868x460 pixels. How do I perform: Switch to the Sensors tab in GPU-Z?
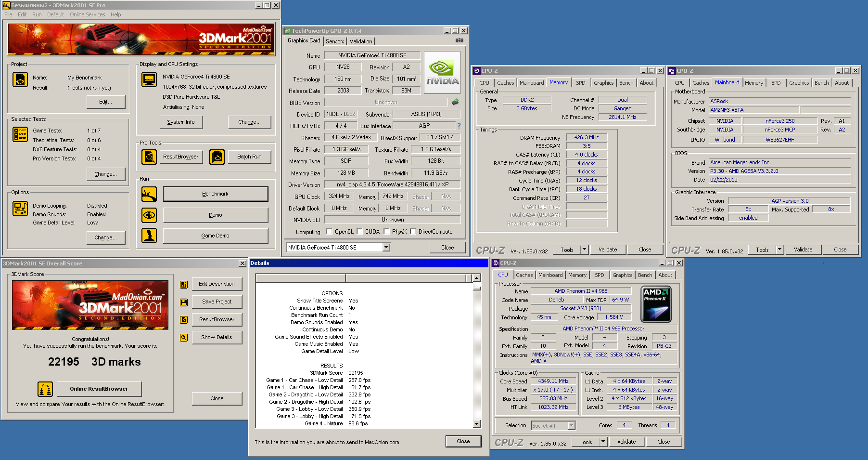click(335, 41)
